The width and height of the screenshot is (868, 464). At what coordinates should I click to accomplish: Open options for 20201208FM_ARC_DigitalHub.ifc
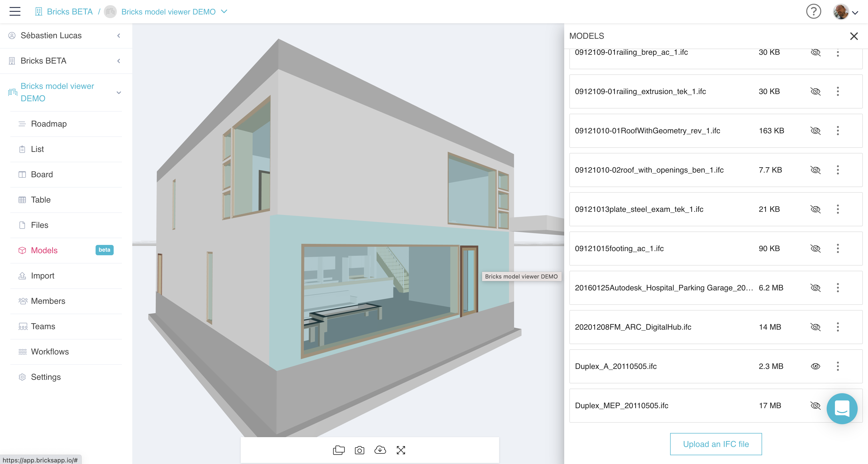838,327
